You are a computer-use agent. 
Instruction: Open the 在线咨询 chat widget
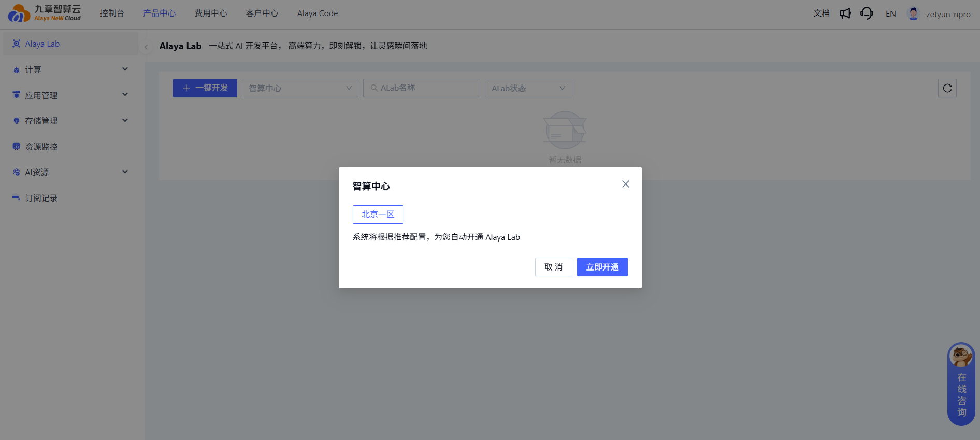(961, 384)
